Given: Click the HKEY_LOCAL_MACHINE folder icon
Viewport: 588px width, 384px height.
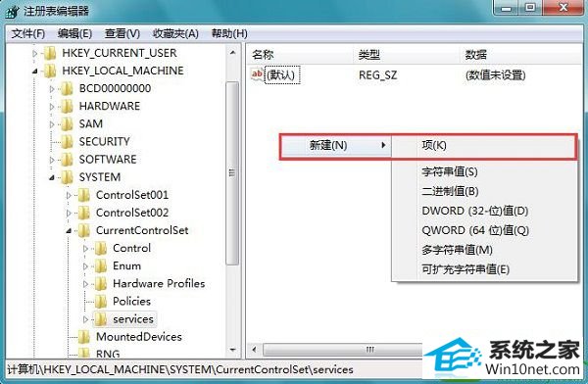Looking at the screenshot, I should pos(50,71).
